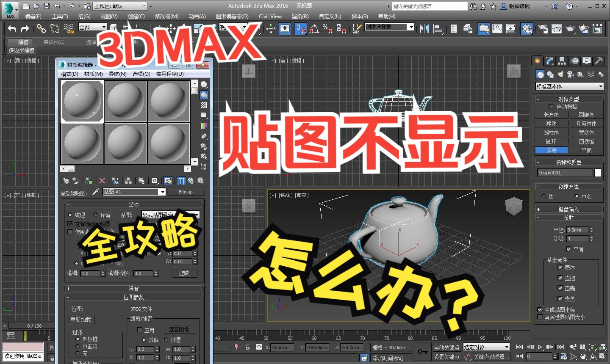The width and height of the screenshot is (610, 364).
Task: Uncheck the 壶盖 teapot part
Action: 560,298
